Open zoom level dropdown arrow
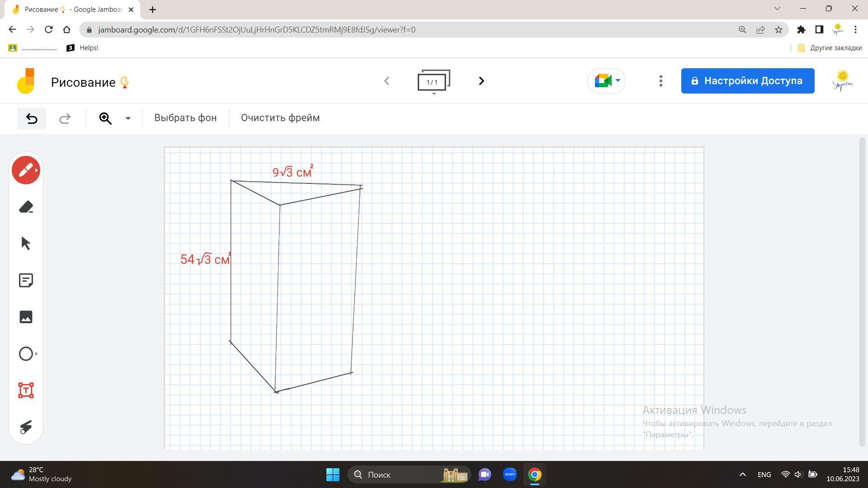Screen dimensions: 868x488 click(128, 118)
